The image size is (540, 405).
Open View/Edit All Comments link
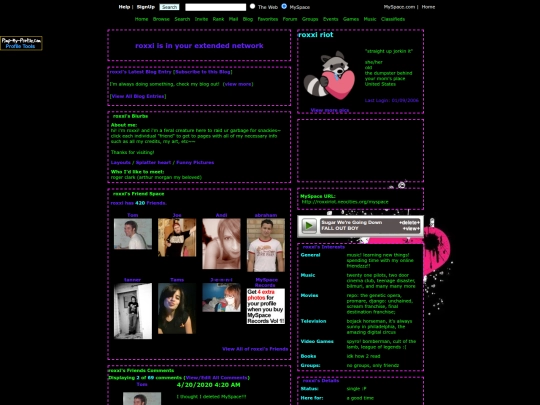pyautogui.click(x=216, y=378)
